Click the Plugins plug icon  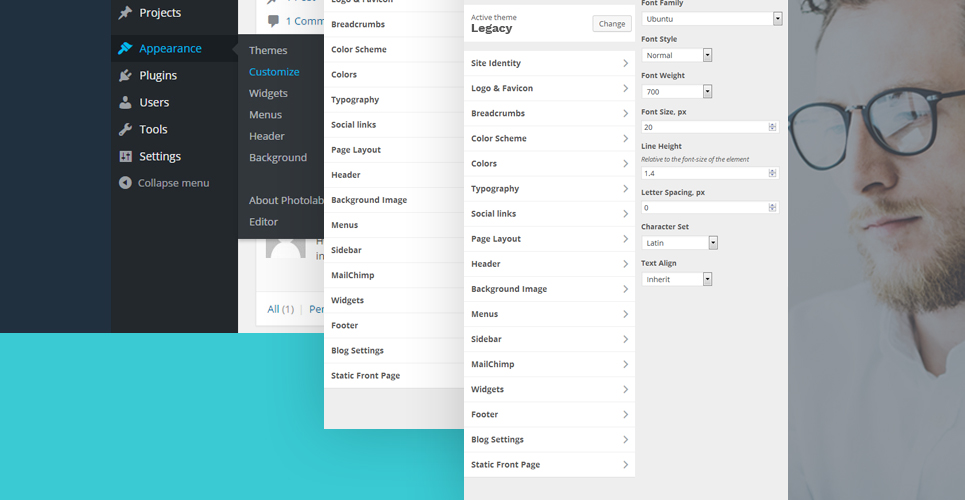(x=126, y=75)
